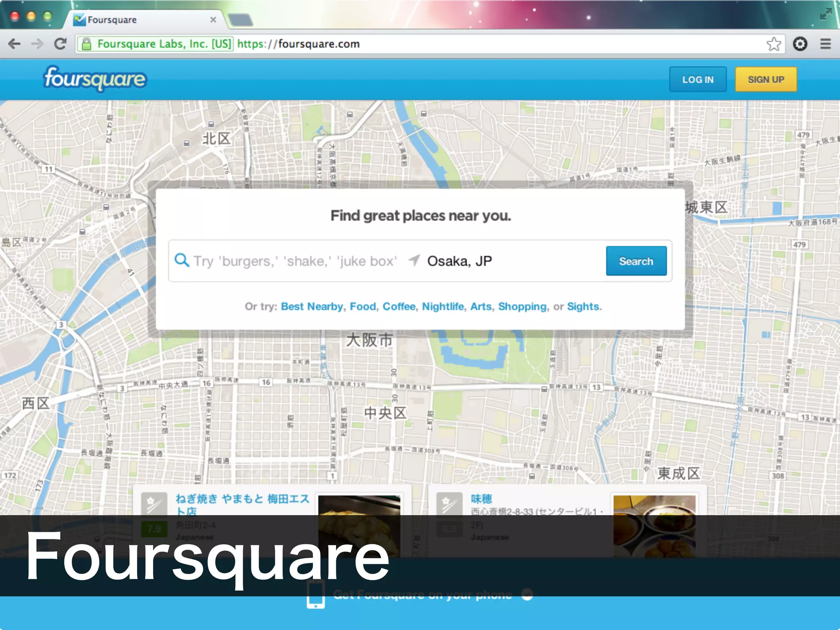This screenshot has width=840, height=630.
Task: Open the 味穂 venue link
Action: (x=481, y=499)
